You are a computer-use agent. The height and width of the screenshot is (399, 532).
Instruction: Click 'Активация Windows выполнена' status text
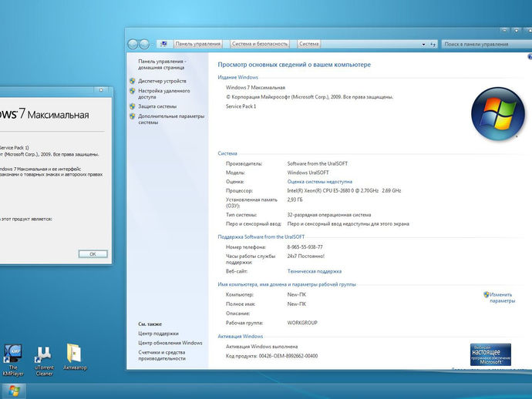[x=262, y=347]
